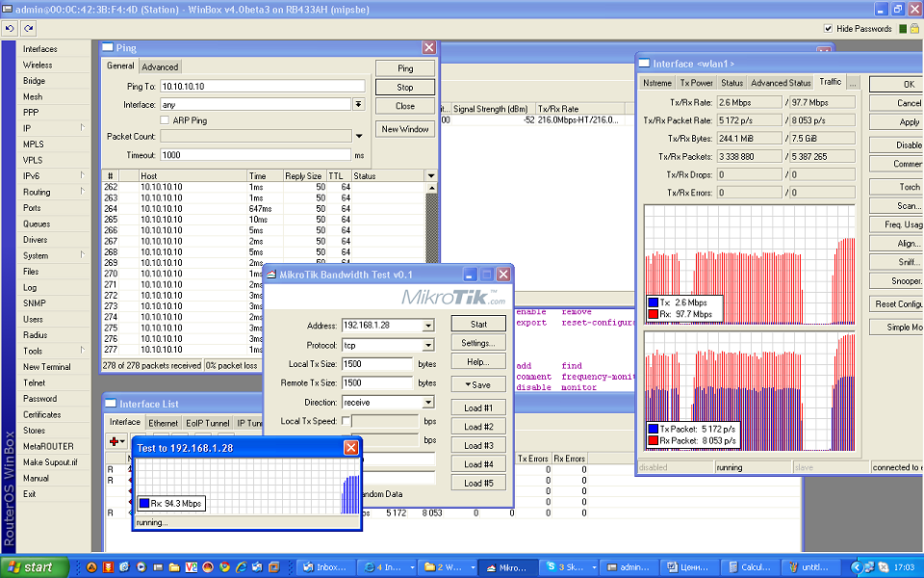Open the Direction dropdown set to receive
Viewport: 924px width, 578px height.
point(427,403)
